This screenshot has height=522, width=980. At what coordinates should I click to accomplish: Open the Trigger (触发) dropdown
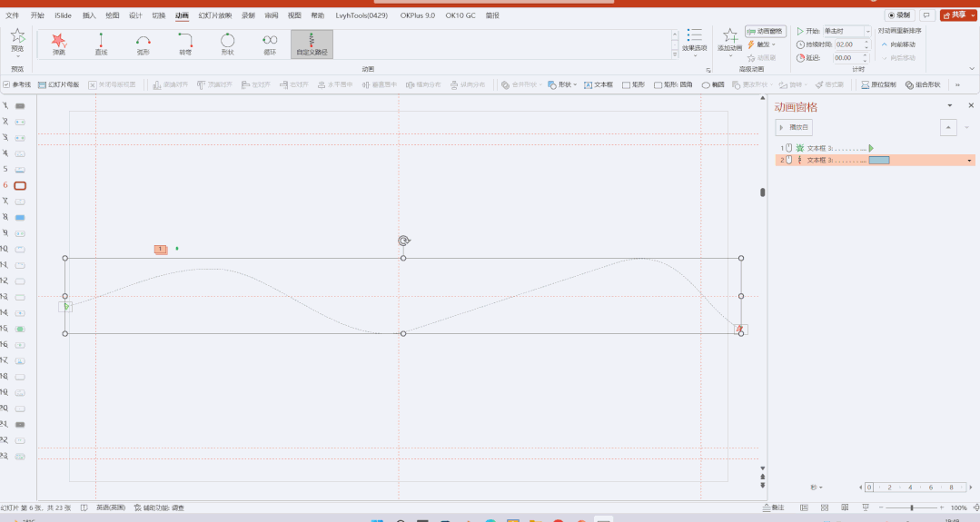click(x=762, y=44)
